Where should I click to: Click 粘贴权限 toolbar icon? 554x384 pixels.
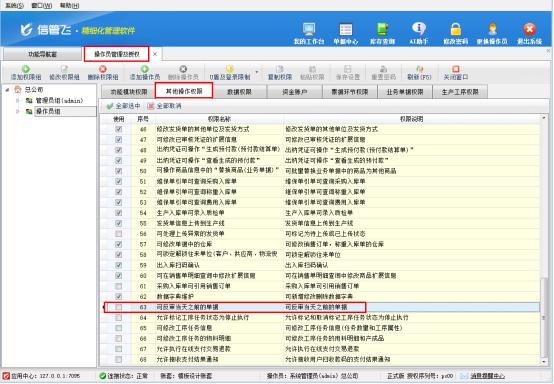[312, 69]
